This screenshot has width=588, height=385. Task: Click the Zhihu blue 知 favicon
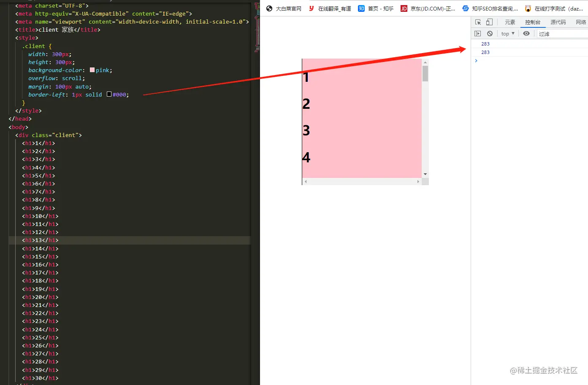pos(361,8)
